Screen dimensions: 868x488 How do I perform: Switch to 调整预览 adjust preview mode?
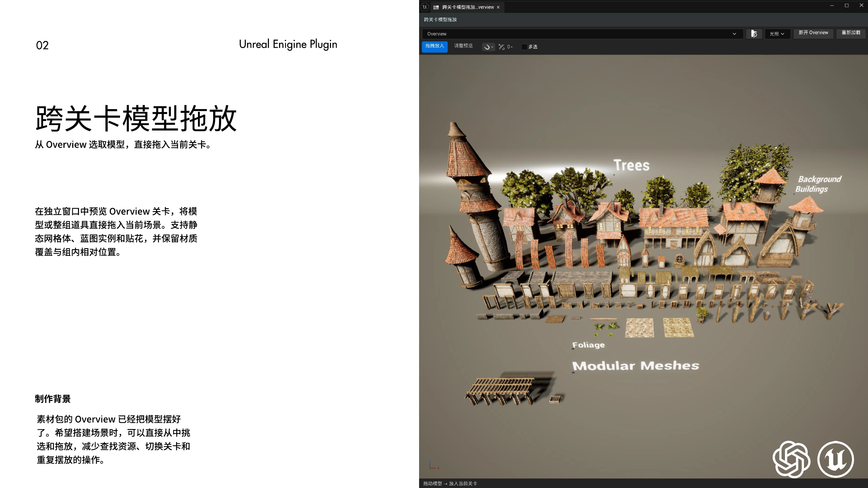tap(463, 46)
